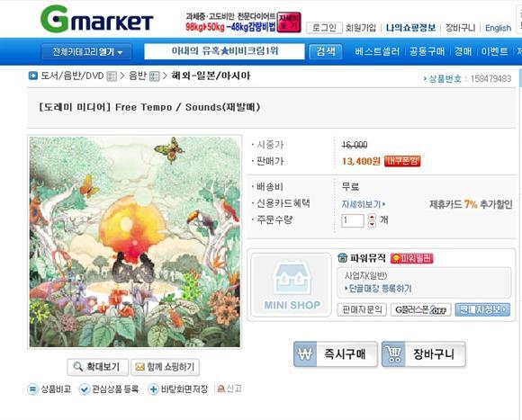Click the 신고 report icon
Screen dimensions: 522x420
click(x=220, y=389)
